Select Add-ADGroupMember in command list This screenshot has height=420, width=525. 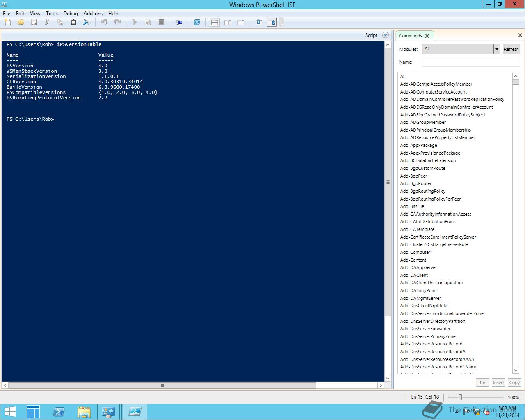click(x=423, y=122)
